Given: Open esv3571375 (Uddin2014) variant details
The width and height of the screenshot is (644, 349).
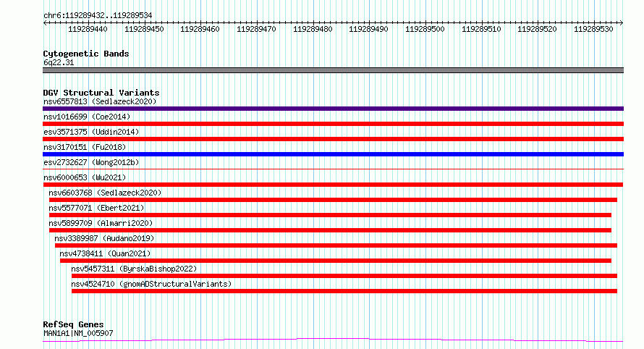Looking at the screenshot, I should pyautogui.click(x=91, y=132).
